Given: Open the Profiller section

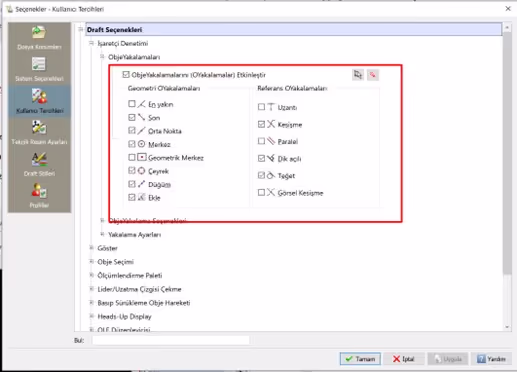Looking at the screenshot, I should (39, 196).
